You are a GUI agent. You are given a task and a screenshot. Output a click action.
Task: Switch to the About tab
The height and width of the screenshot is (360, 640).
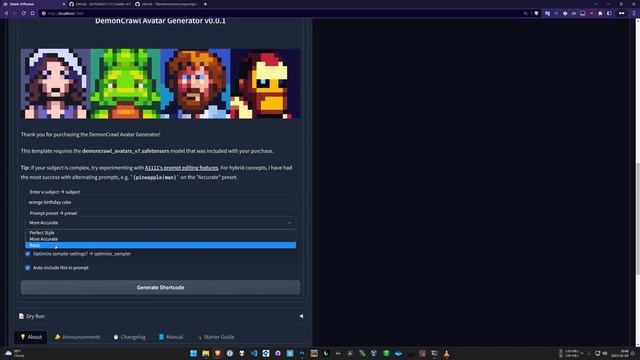(x=31, y=337)
